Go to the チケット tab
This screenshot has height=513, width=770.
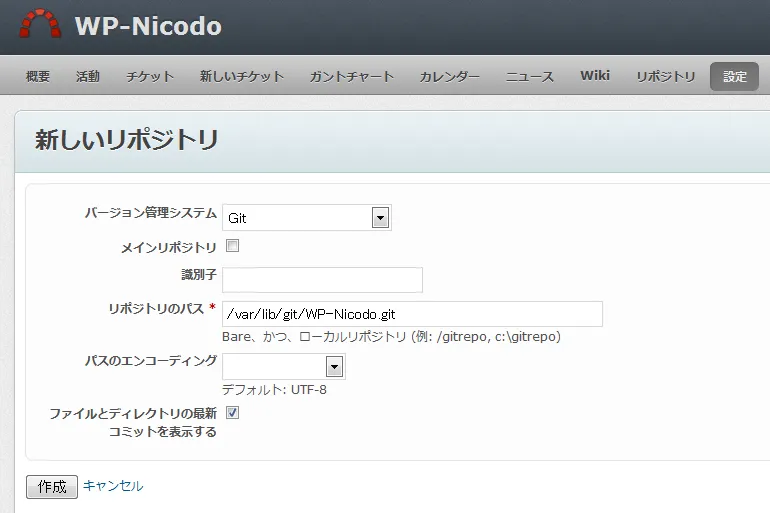(x=150, y=77)
